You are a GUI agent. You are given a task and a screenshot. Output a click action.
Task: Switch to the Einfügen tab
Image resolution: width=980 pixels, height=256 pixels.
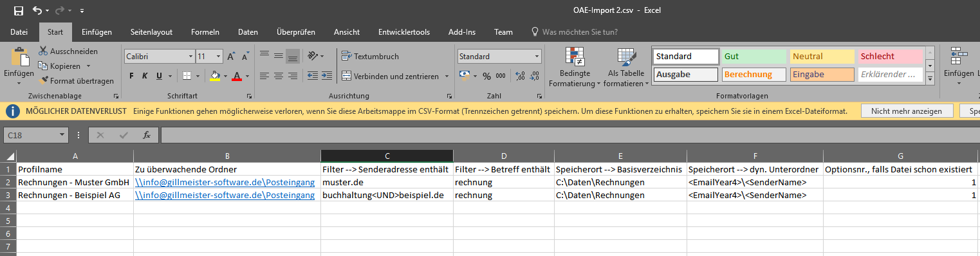tap(97, 32)
